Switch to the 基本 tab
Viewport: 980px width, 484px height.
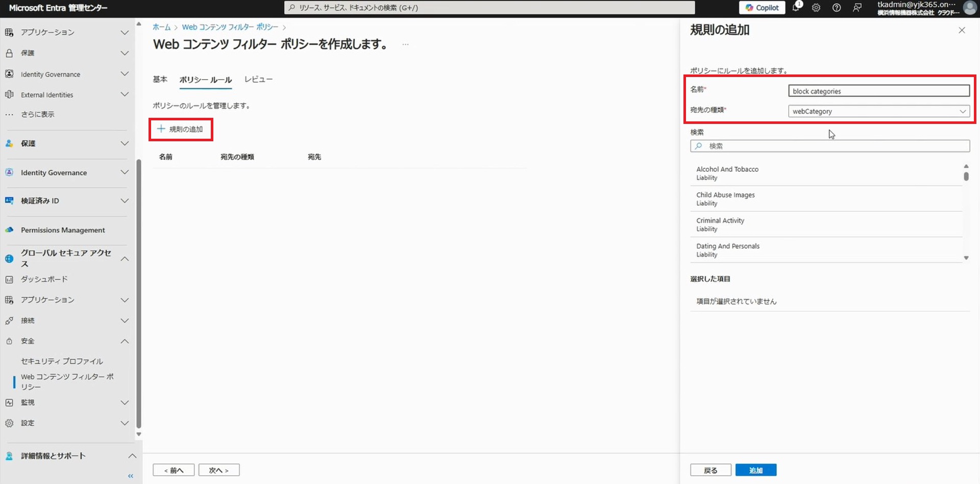click(160, 79)
